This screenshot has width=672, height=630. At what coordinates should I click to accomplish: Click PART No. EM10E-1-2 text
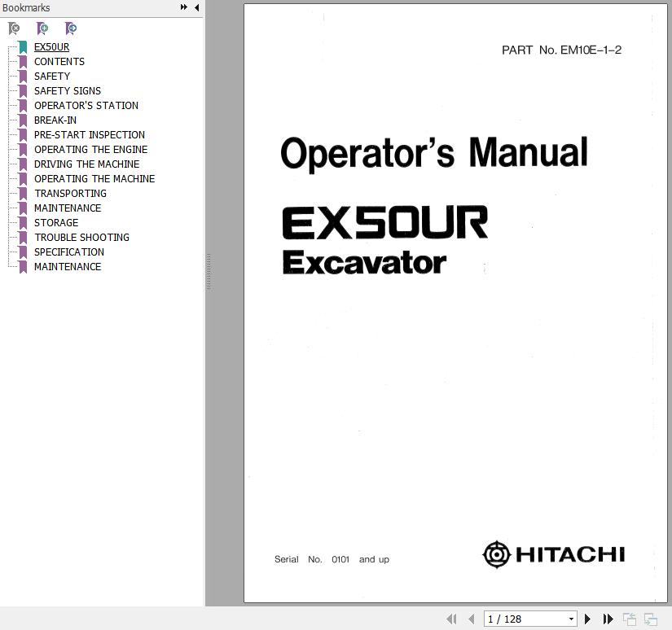pos(561,50)
